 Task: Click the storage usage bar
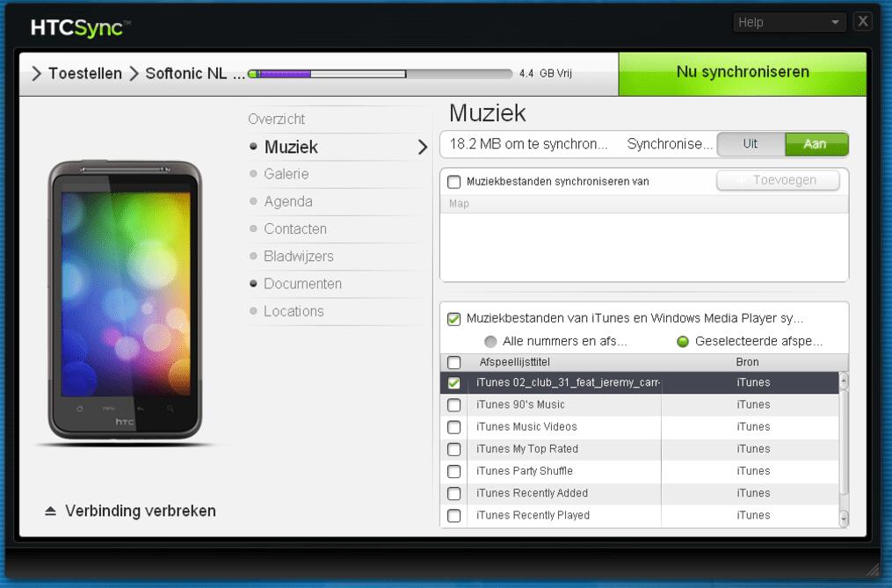coord(380,74)
